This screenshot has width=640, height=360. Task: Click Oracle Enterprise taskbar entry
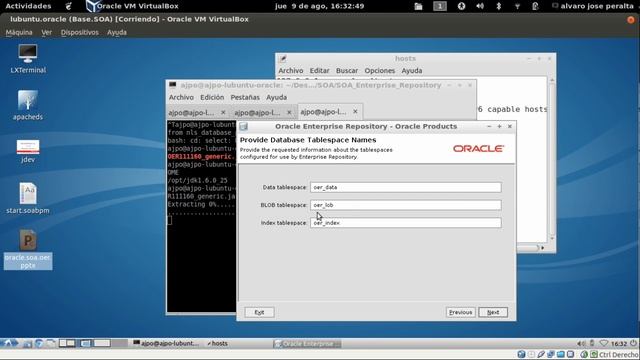307,344
